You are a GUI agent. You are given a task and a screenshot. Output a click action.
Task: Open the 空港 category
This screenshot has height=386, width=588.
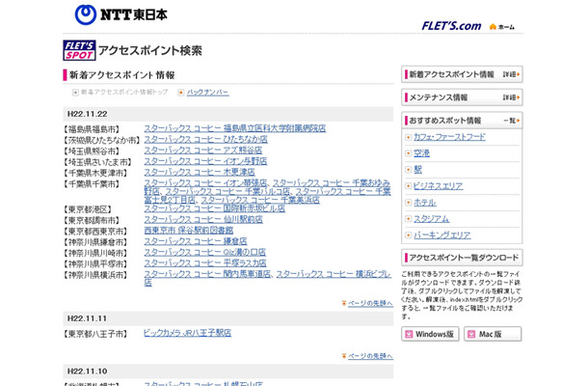coord(421,153)
